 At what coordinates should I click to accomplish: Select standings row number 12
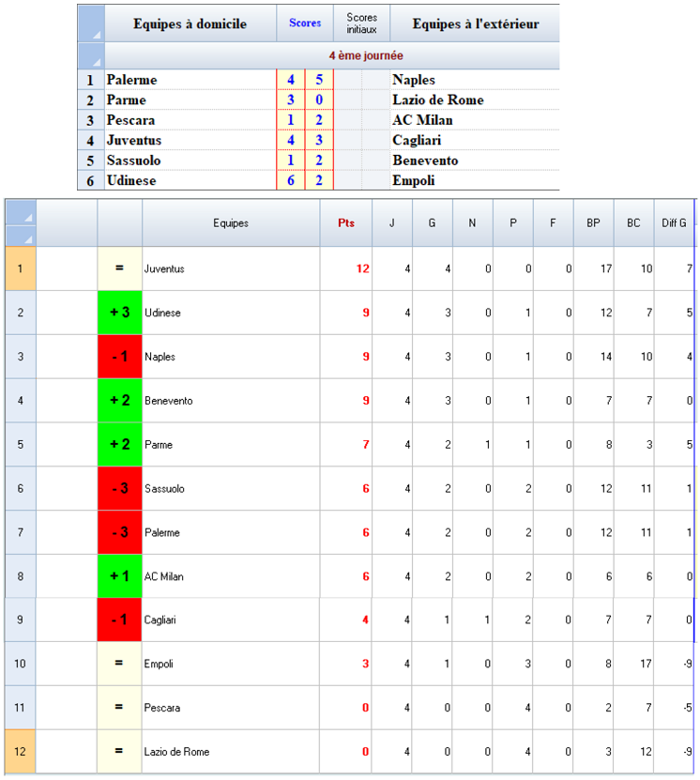[x=21, y=752]
